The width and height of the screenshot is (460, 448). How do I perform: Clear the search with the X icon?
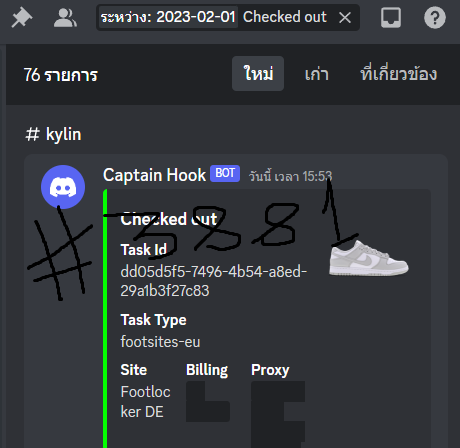[345, 17]
